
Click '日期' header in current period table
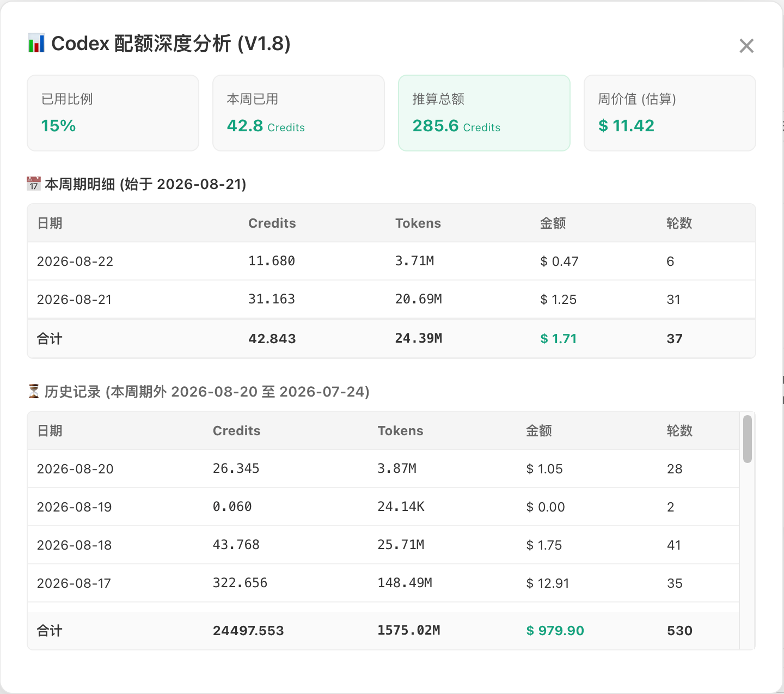click(x=50, y=223)
